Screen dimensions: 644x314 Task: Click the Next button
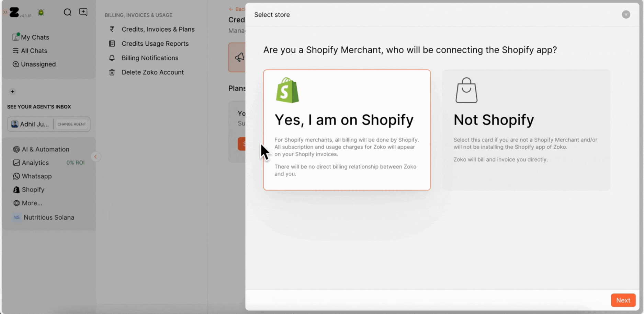pos(623,300)
